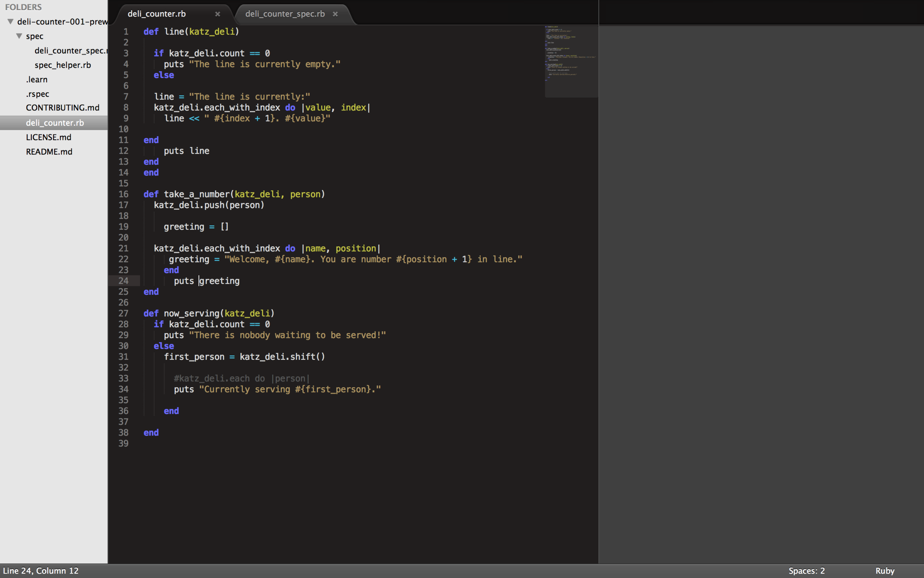Open spec_helper.rb in the sidebar

point(62,65)
